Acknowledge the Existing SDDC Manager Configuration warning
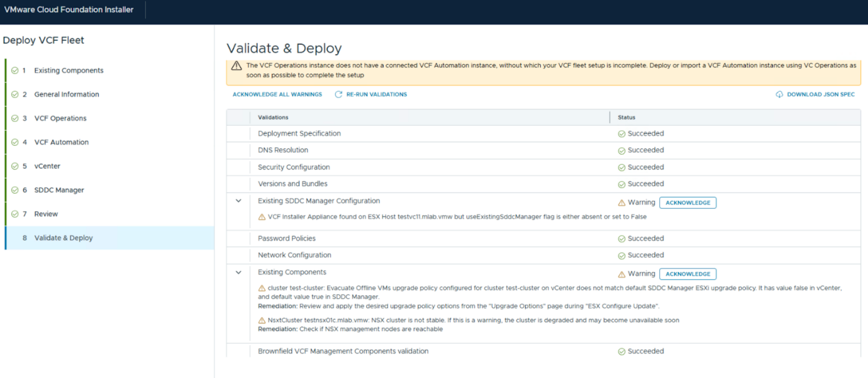 pos(687,203)
